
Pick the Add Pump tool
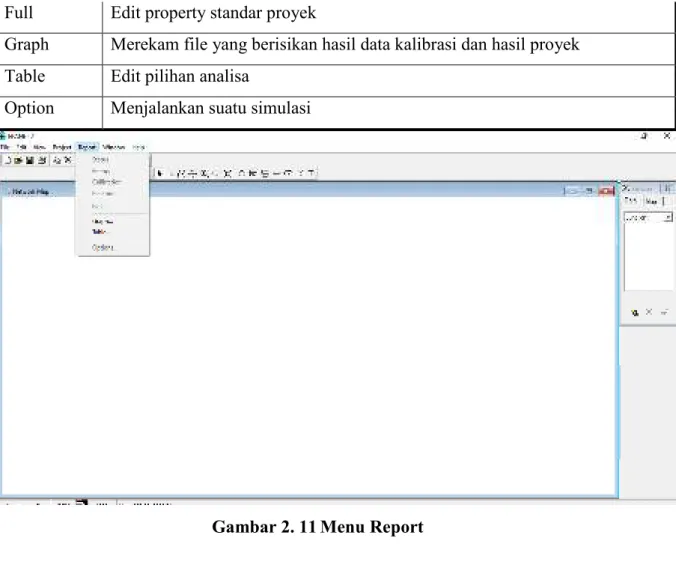coord(288,173)
